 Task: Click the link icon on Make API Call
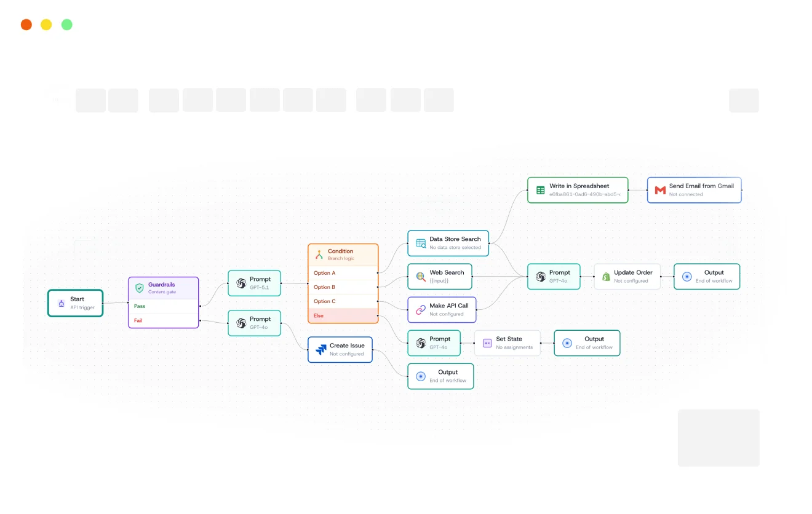coord(421,310)
